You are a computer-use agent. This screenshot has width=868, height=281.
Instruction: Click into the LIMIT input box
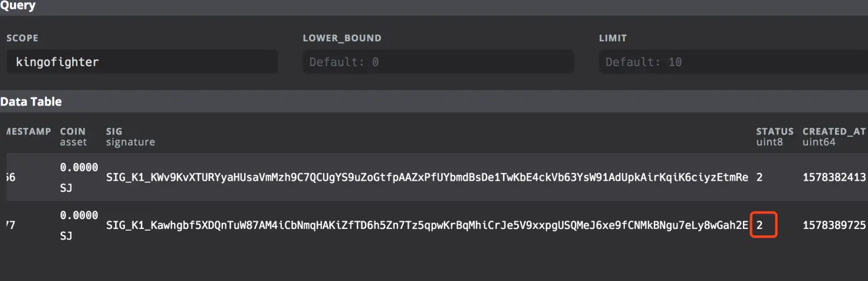[733, 62]
